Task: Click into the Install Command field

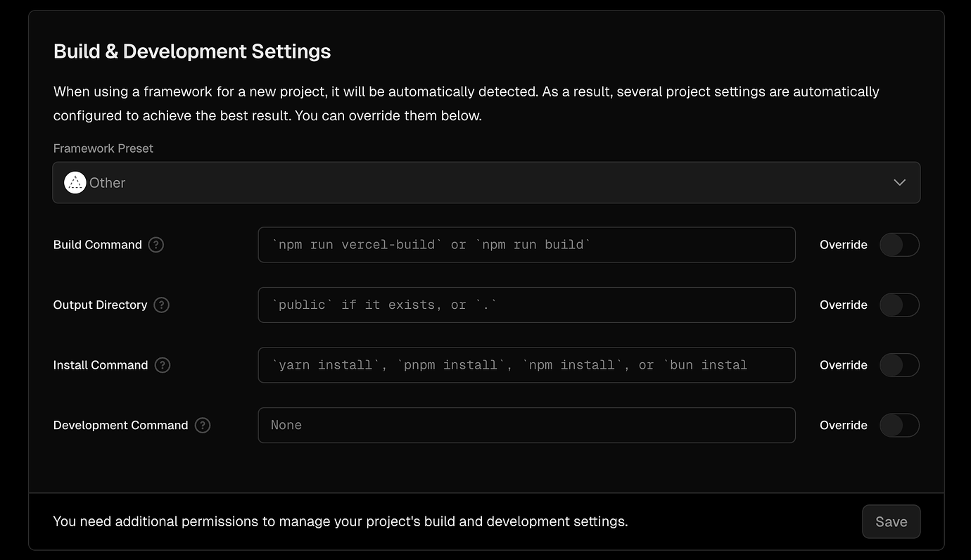Action: [x=526, y=365]
